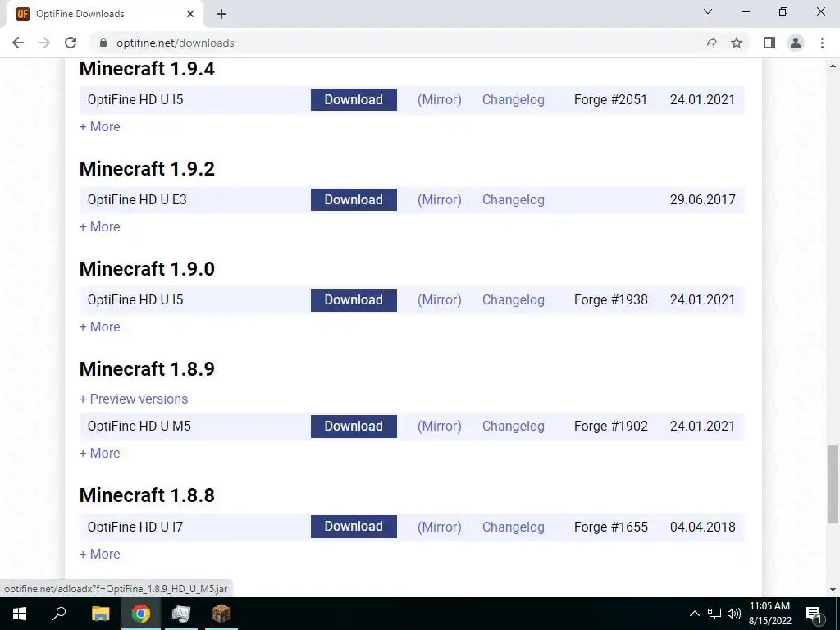The width and height of the screenshot is (840, 630).
Task: View Changelog for OptiFine 1.9.0
Action: click(514, 300)
